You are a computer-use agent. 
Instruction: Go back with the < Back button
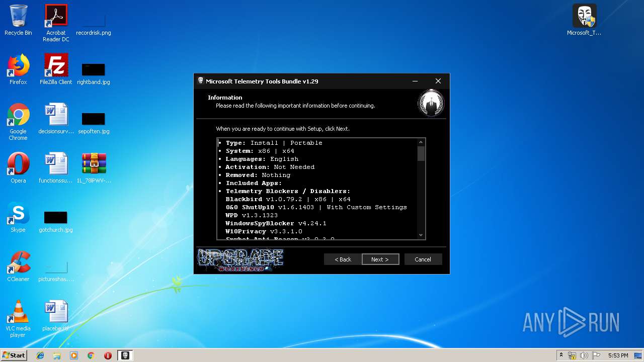coord(343,259)
